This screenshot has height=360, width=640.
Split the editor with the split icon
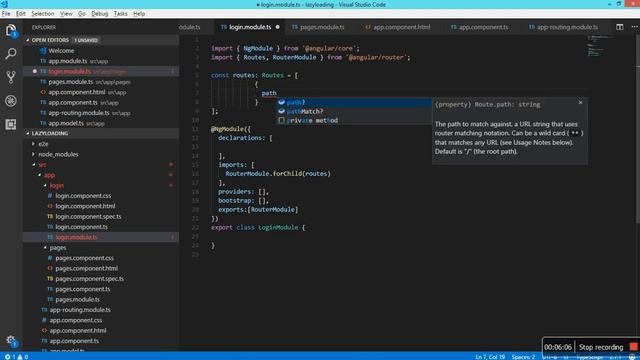point(620,27)
